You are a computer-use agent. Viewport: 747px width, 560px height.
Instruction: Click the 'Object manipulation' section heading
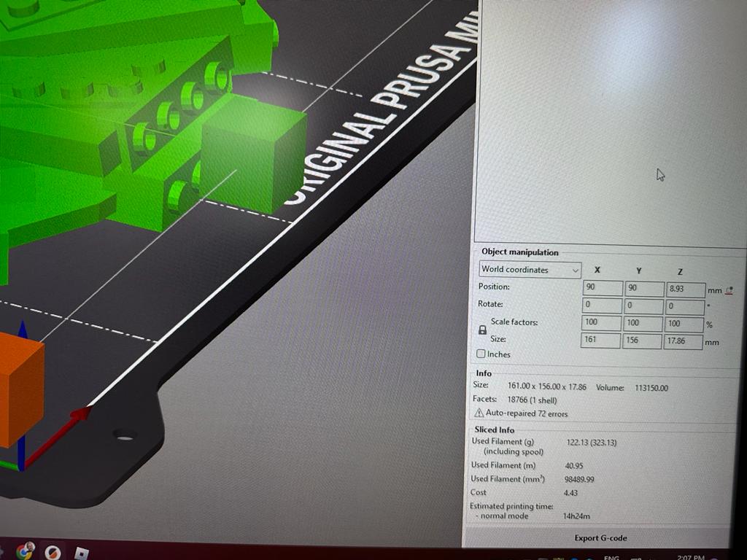point(519,252)
